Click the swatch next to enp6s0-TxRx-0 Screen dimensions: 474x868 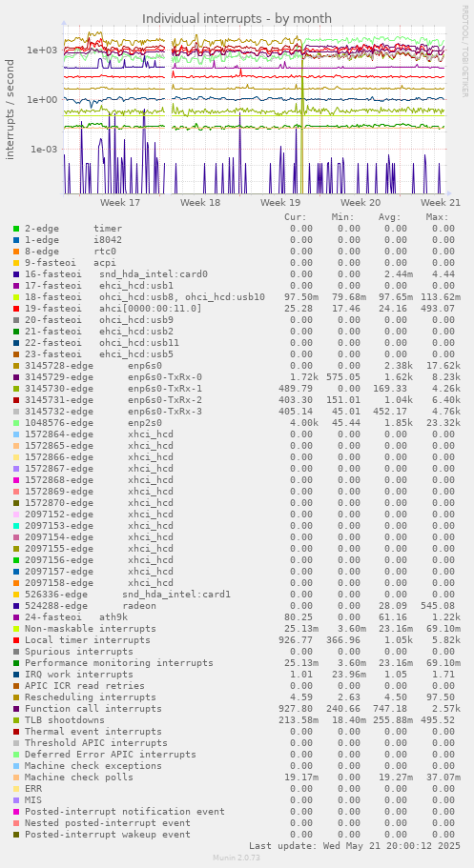(16, 377)
